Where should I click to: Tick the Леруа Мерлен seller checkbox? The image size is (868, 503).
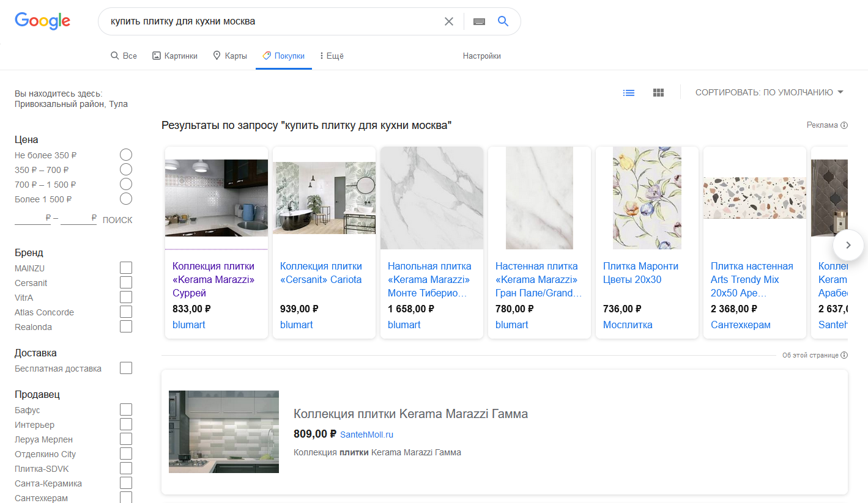(126, 439)
